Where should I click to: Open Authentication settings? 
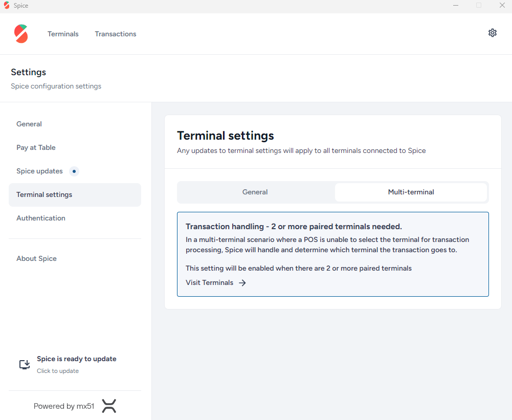75,218
